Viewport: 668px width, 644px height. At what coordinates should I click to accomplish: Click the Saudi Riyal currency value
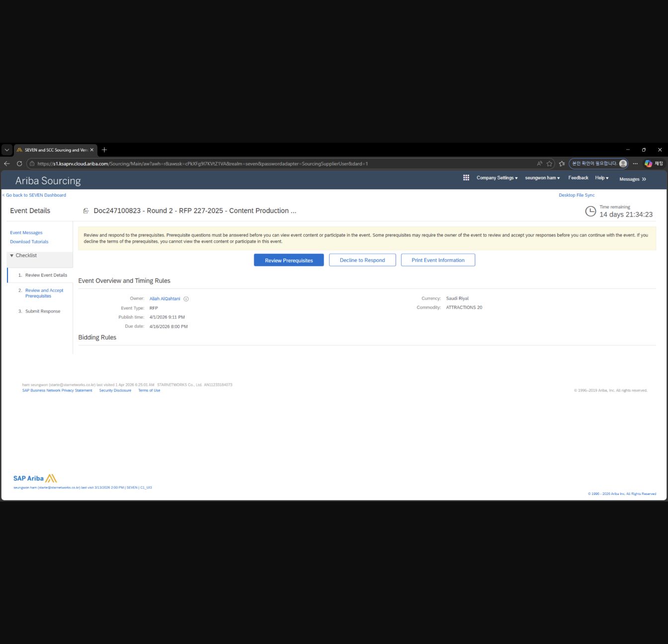(457, 299)
